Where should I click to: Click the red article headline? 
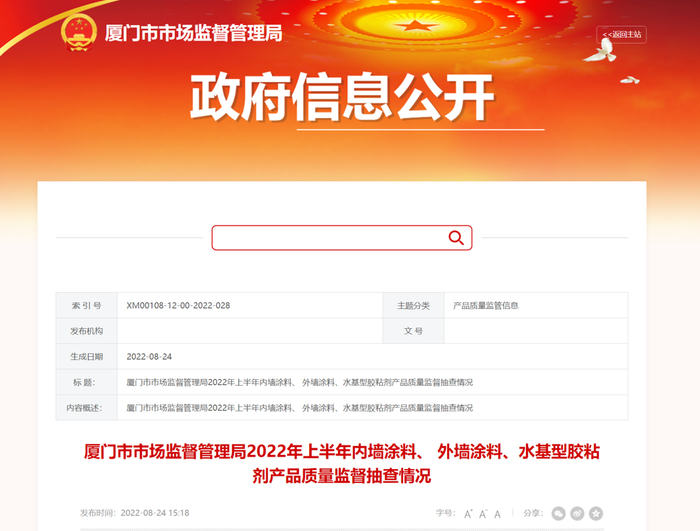pyautogui.click(x=342, y=464)
